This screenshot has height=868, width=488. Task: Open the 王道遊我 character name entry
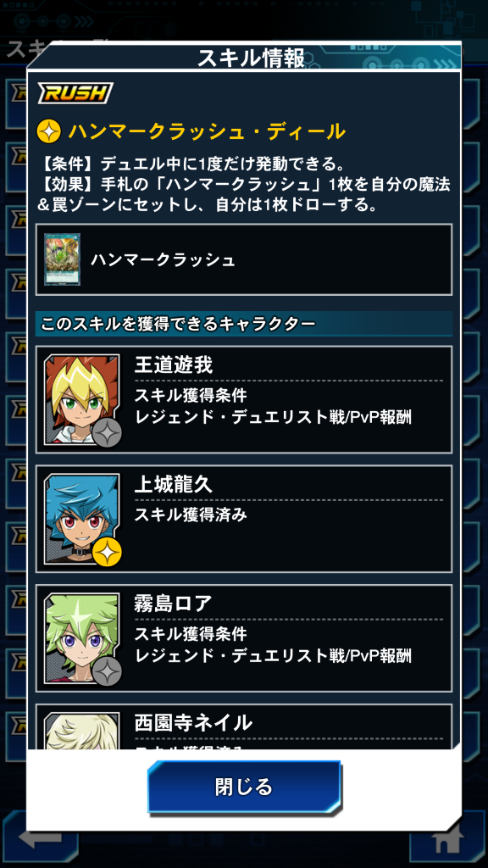[x=173, y=365]
